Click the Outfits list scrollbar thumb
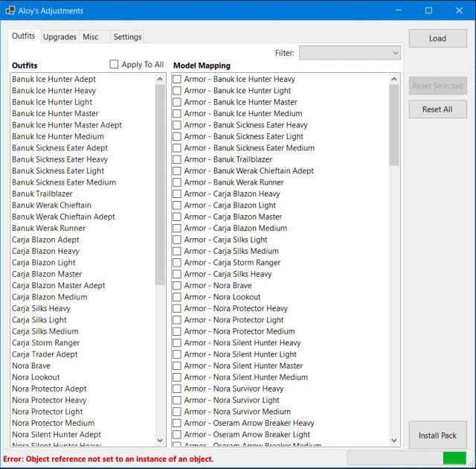This screenshot has width=476, height=469. pyautogui.click(x=160, y=185)
